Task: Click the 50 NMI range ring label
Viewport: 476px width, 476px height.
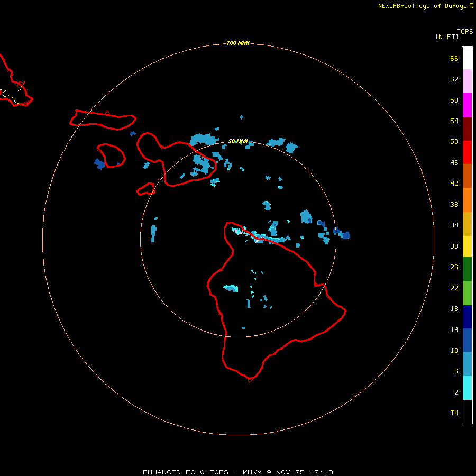Action: tap(238, 141)
